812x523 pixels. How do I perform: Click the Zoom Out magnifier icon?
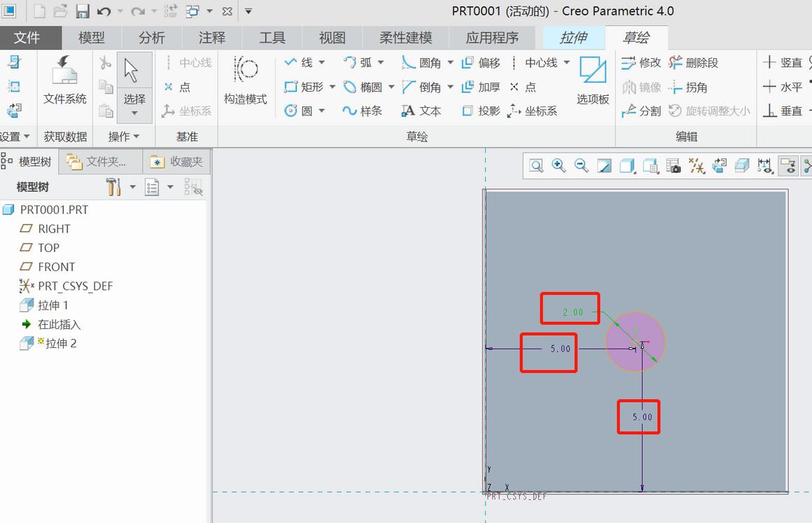581,165
